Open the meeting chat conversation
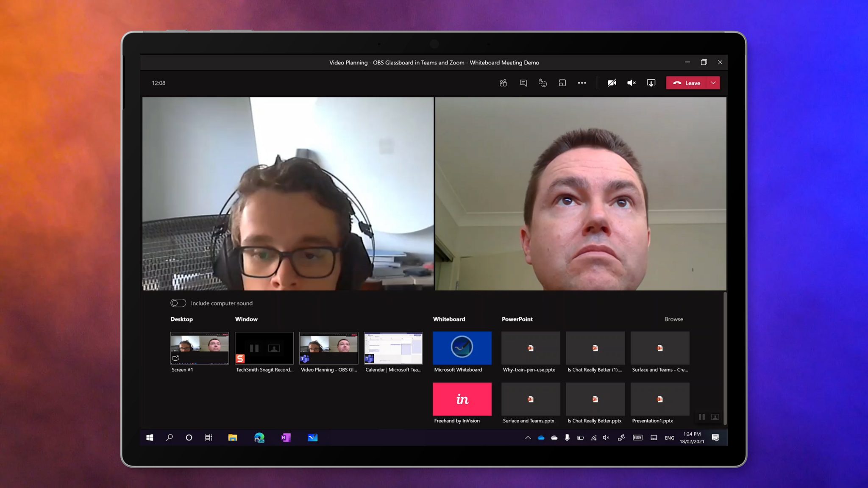 click(x=523, y=83)
